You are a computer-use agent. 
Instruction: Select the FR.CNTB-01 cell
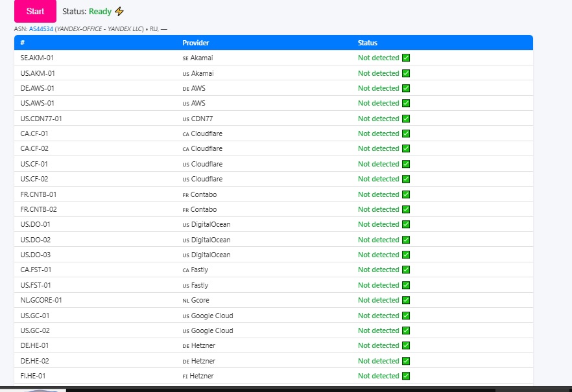38,194
